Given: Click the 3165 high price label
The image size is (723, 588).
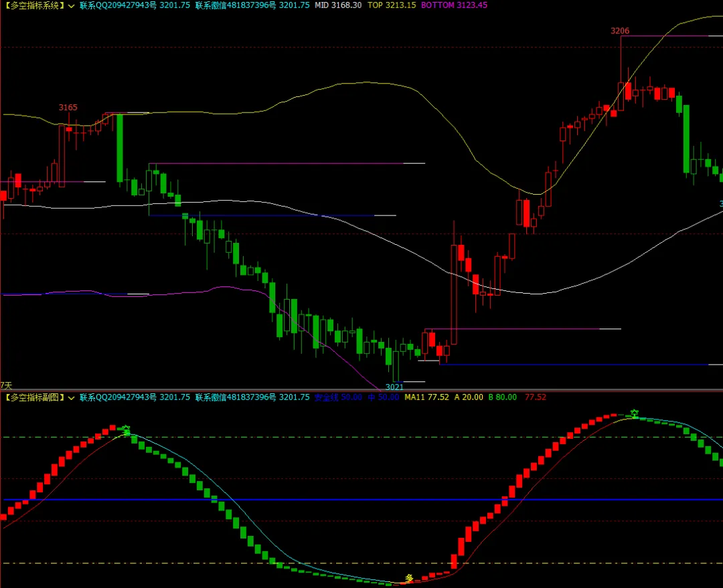Looking at the screenshot, I should point(68,108).
